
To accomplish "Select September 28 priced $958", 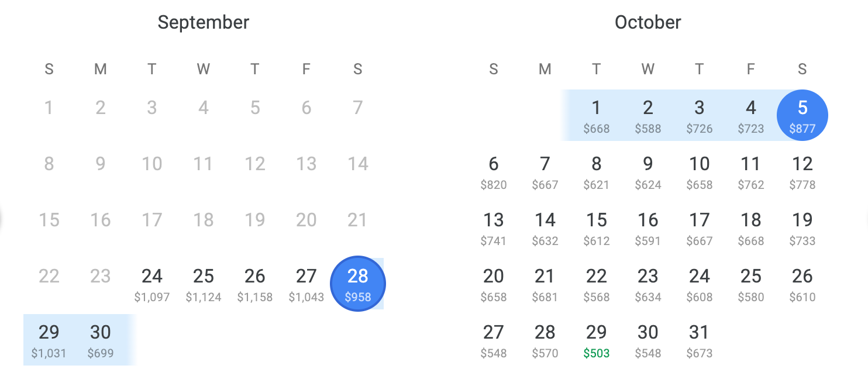I will (x=358, y=284).
